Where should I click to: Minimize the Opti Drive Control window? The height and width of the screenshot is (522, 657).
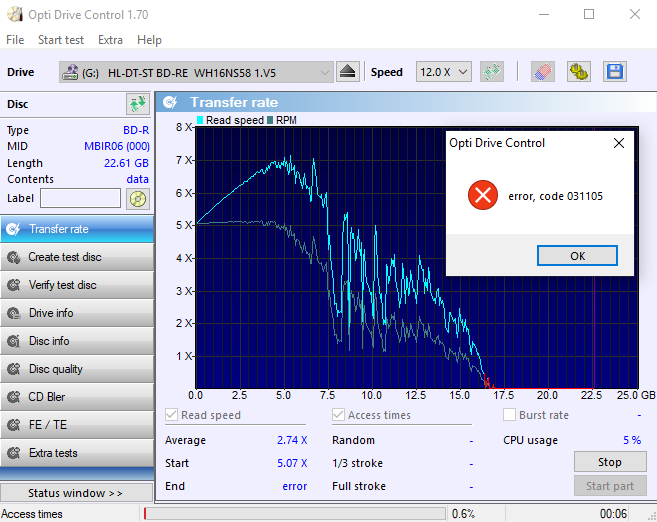544,14
